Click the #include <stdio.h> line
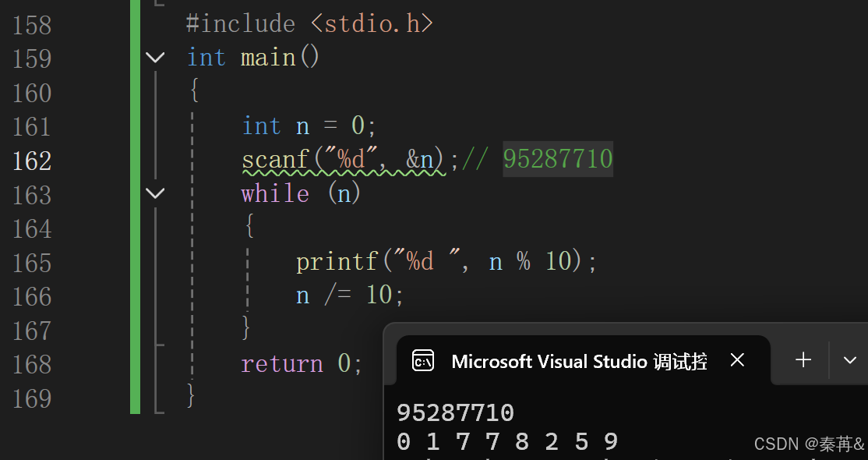This screenshot has height=460, width=868. click(309, 24)
